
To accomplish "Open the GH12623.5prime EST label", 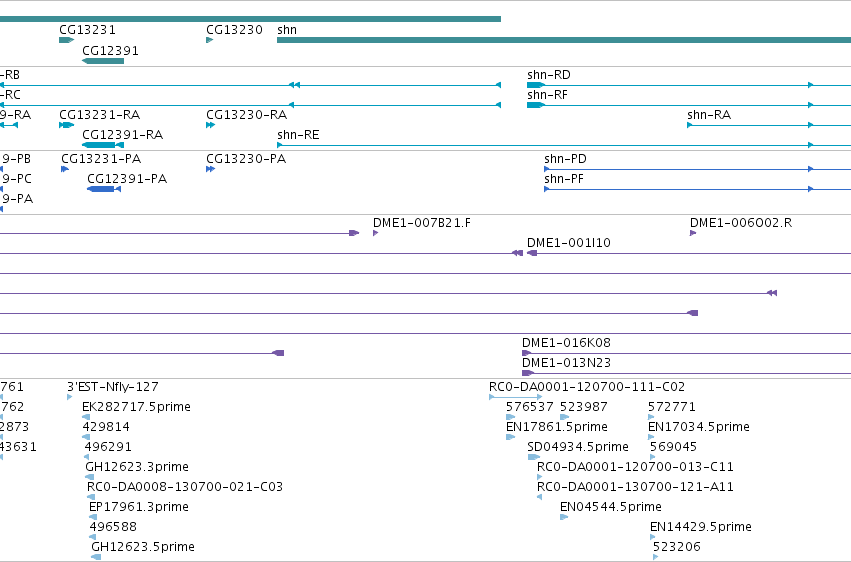I will click(143, 546).
